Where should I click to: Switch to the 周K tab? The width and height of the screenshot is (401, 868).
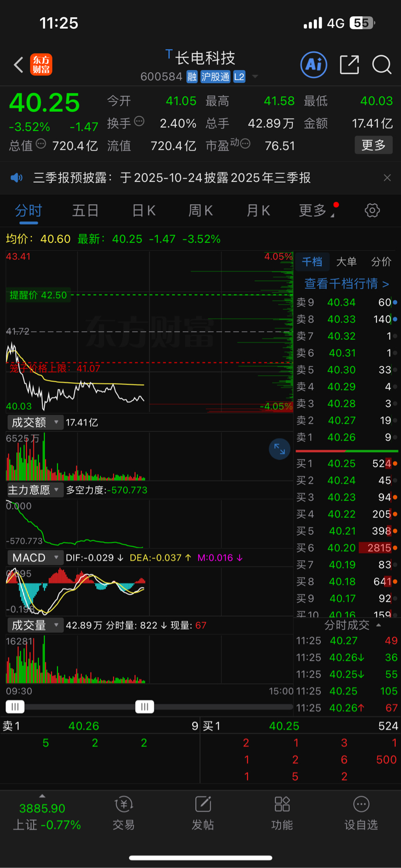(200, 210)
